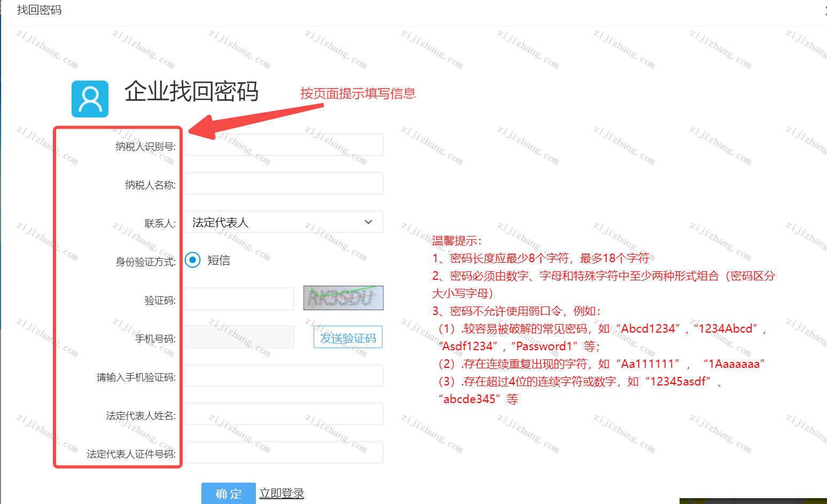Focus the 法定代表人证件号码 input field
Screen dimensions: 827x504
tap(284, 452)
